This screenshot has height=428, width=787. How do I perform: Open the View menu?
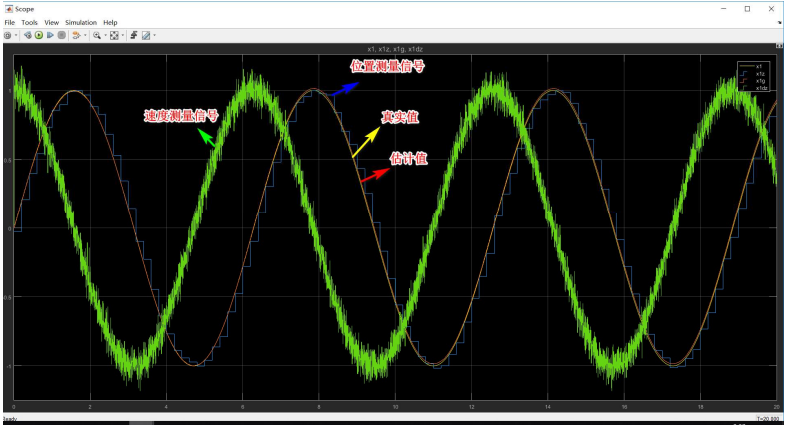tap(52, 22)
